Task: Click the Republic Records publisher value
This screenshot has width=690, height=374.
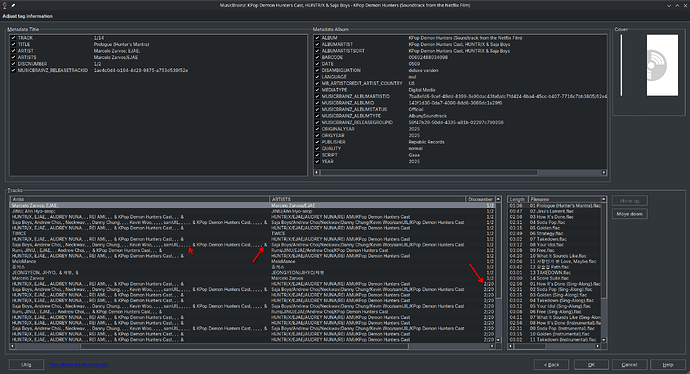Action: tap(426, 142)
